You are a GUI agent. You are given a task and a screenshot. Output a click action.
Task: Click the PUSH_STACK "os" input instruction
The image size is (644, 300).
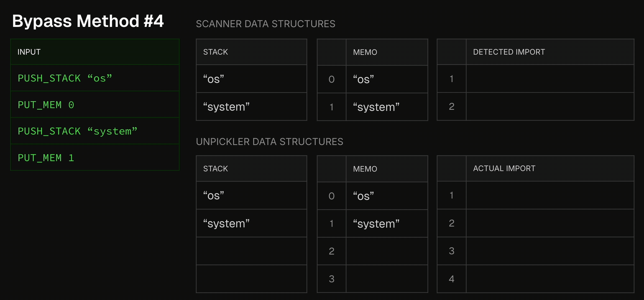coord(65,78)
